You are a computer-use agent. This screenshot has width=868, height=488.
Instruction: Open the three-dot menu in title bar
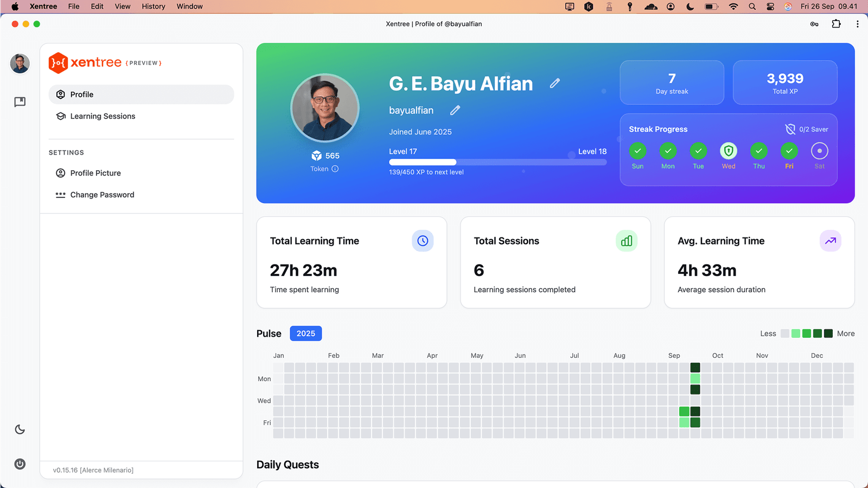[857, 24]
